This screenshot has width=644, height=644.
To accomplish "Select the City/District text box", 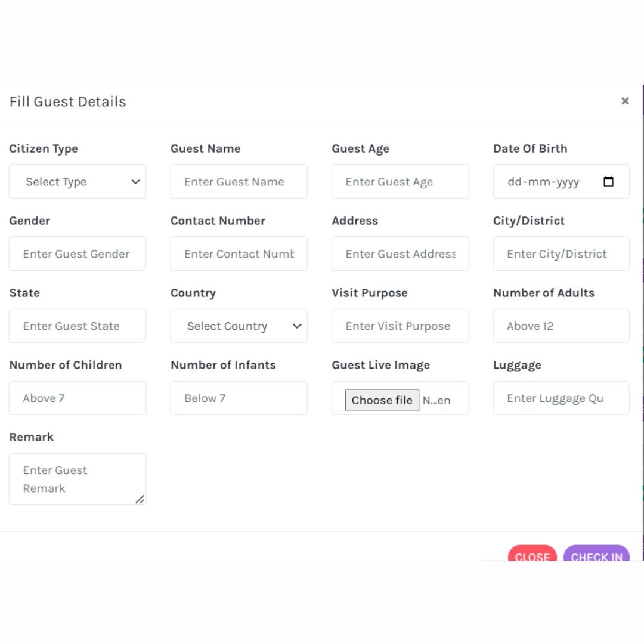I will [x=561, y=254].
